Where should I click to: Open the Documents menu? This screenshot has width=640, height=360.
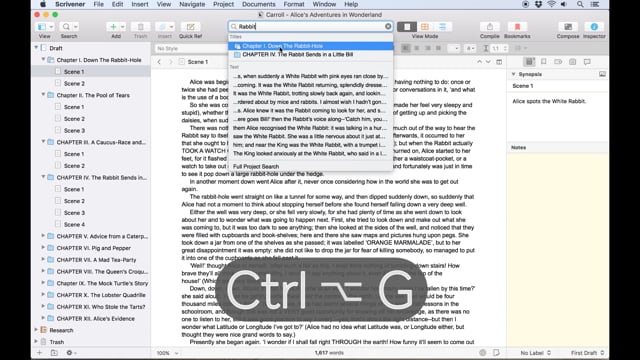(258, 4)
